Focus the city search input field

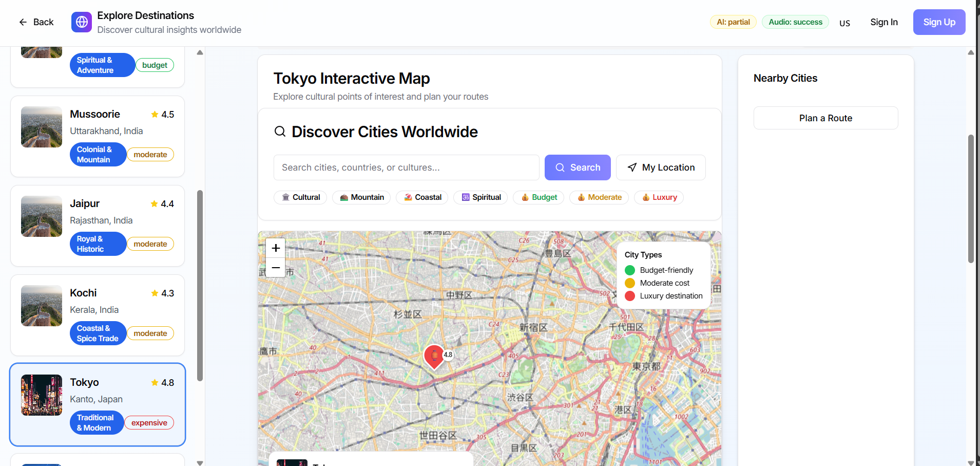(x=407, y=167)
